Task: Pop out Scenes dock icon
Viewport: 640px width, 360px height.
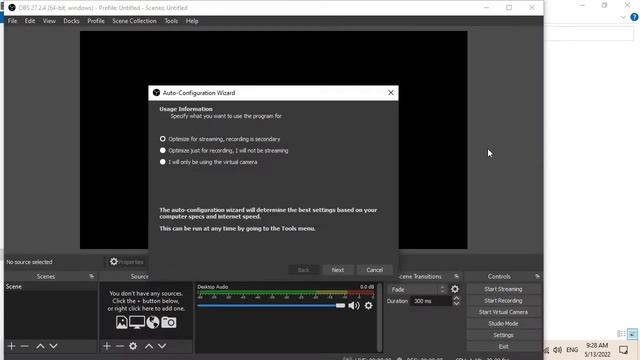Action: pos(91,276)
